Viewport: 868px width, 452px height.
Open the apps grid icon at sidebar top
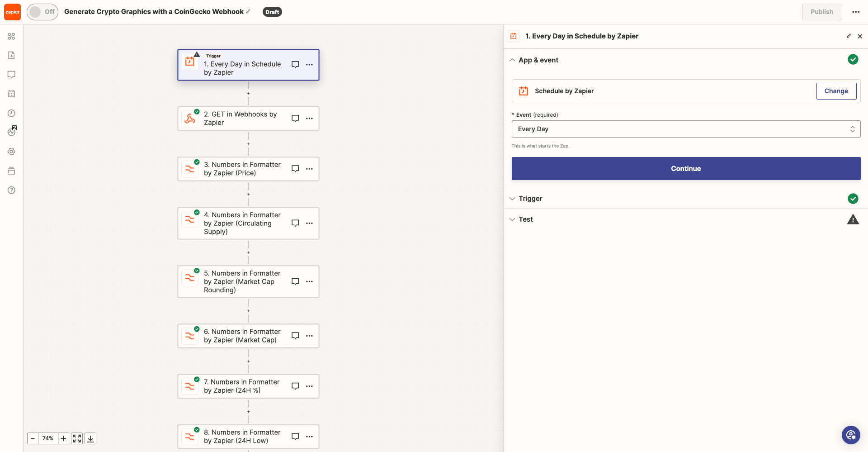[x=11, y=36]
